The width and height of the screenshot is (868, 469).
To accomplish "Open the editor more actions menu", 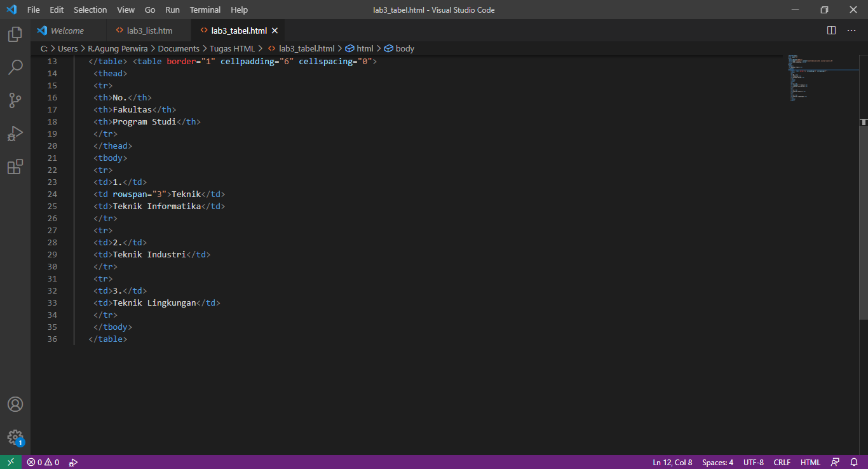I will [x=851, y=30].
